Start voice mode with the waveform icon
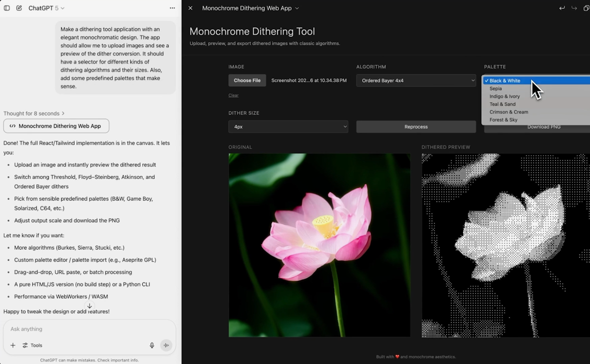 click(x=166, y=346)
